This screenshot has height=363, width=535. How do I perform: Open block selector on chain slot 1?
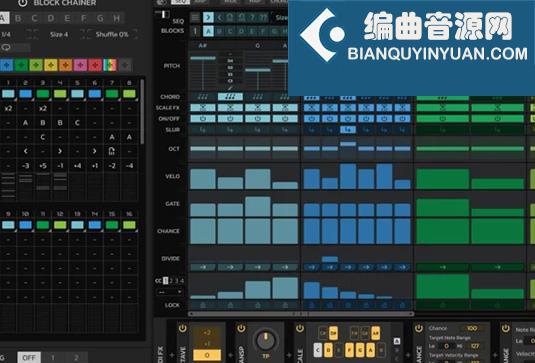(x=9, y=94)
